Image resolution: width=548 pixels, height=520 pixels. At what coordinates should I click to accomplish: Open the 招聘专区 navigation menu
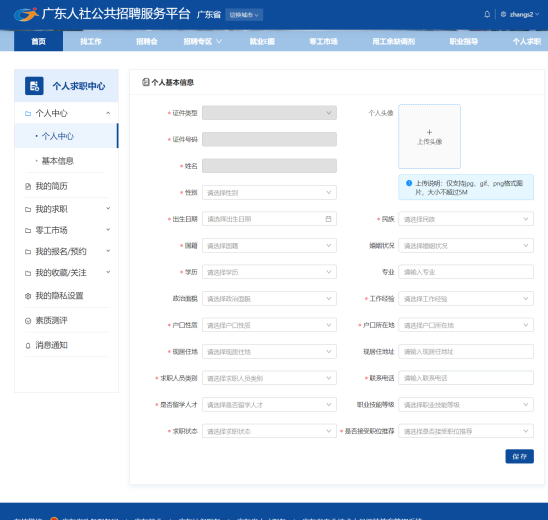(202, 41)
